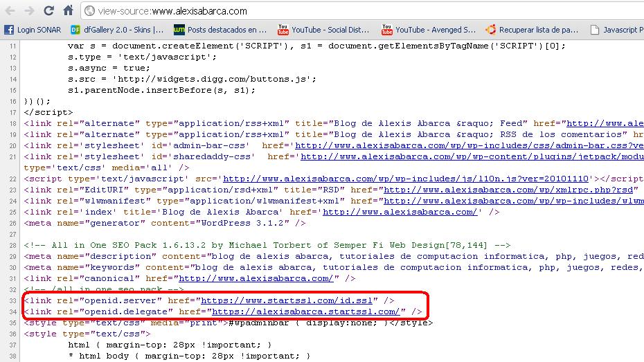The image size is (644, 362).
Task: Open YouTube - Avenged S bookmark
Action: 429,30
